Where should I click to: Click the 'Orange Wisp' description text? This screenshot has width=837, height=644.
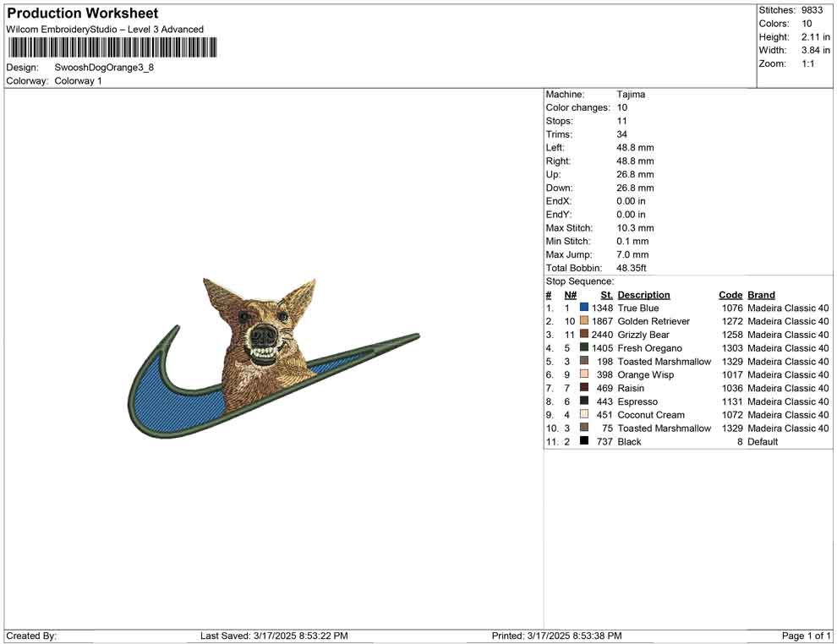click(x=645, y=374)
